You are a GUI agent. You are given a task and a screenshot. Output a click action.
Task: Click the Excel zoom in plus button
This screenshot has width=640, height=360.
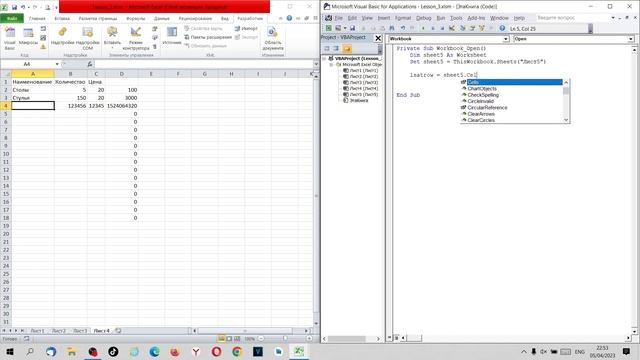309,338
